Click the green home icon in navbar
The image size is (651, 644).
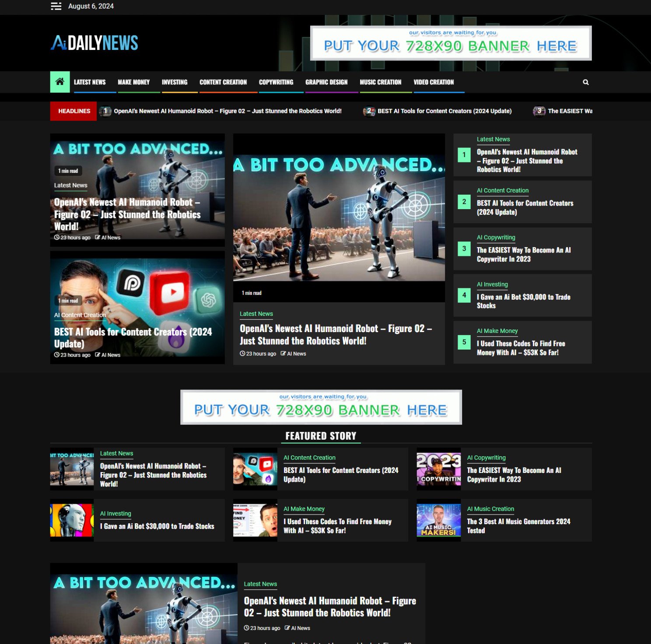[60, 82]
